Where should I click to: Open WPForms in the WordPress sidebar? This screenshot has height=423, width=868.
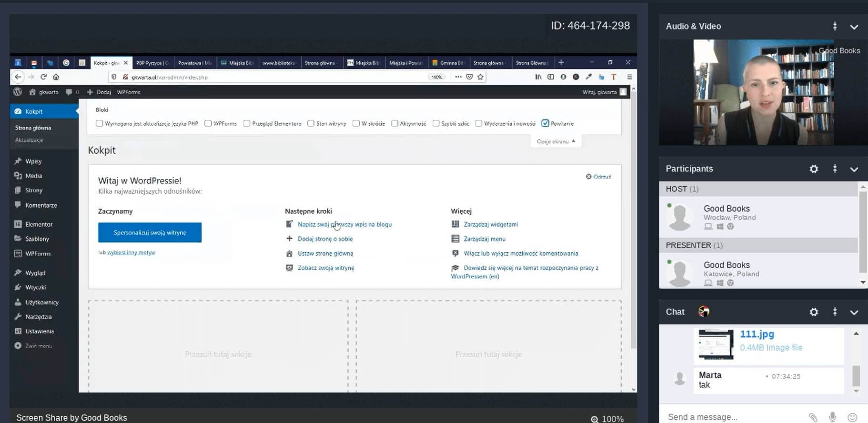[x=38, y=253]
